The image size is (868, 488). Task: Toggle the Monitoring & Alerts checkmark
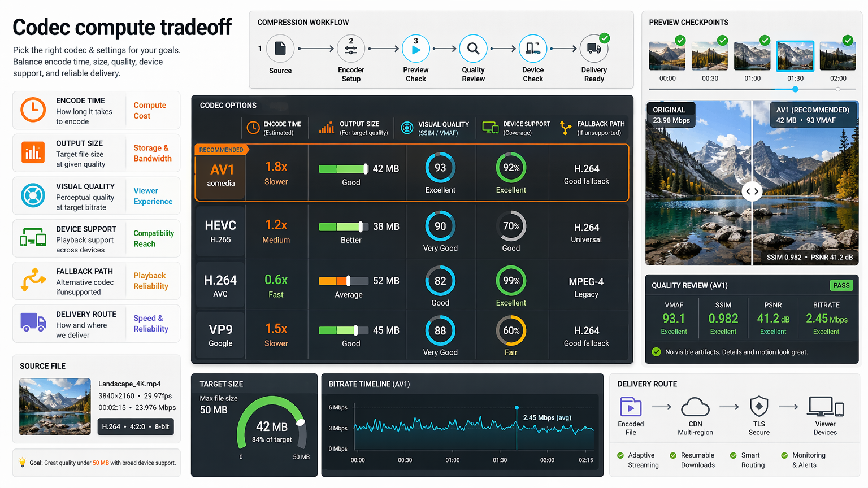784,455
